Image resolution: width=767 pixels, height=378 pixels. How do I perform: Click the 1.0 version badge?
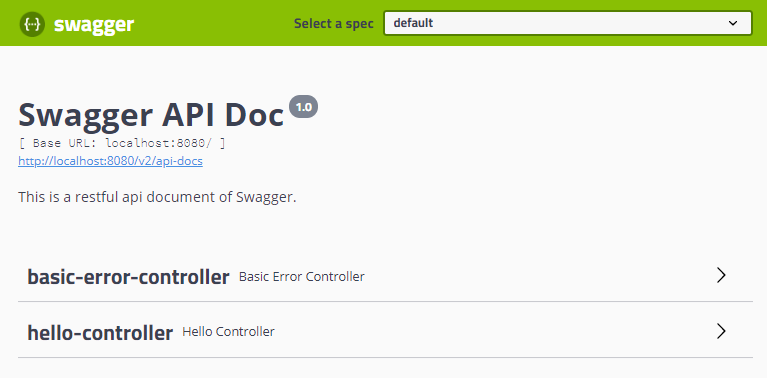[x=303, y=107]
